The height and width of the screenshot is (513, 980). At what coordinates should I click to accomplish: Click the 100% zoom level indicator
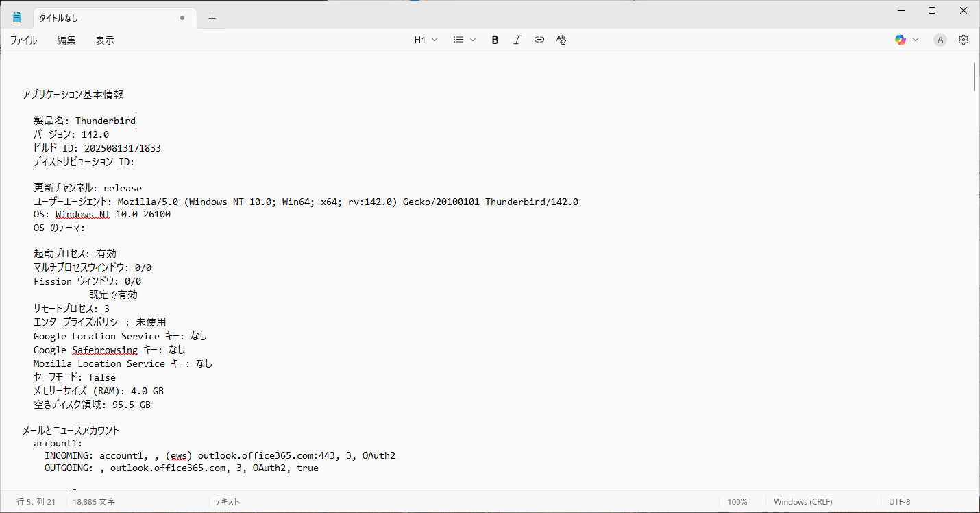point(737,502)
